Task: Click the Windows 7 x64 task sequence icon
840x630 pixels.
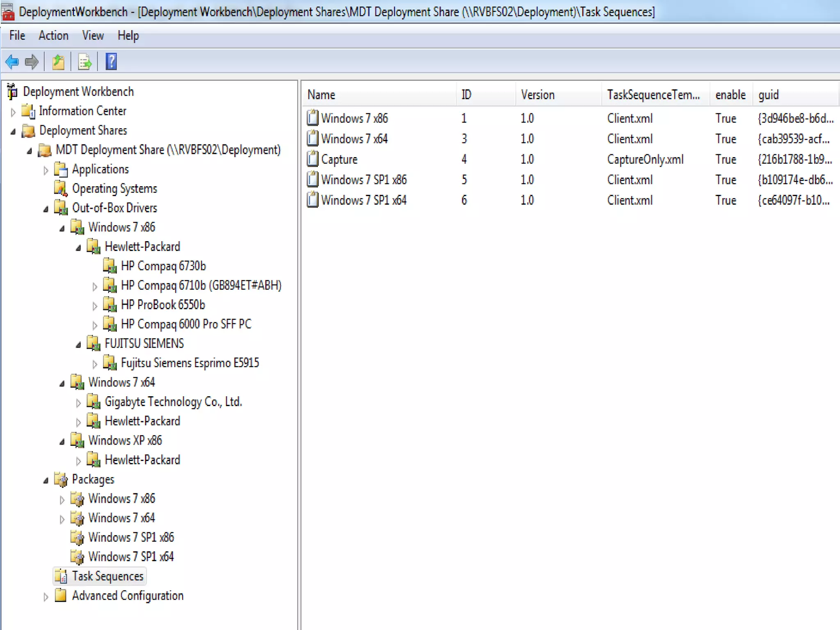Action: point(313,139)
